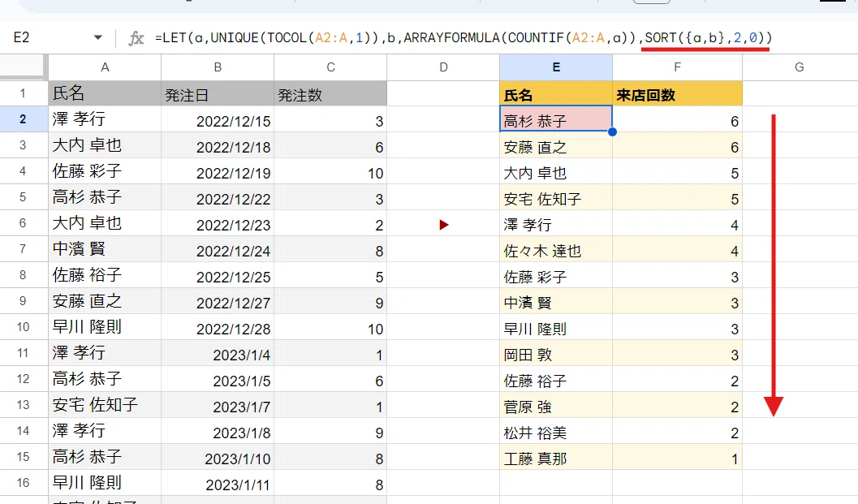The image size is (858, 504).
Task: Click the select-all corner box
Action: point(24,67)
